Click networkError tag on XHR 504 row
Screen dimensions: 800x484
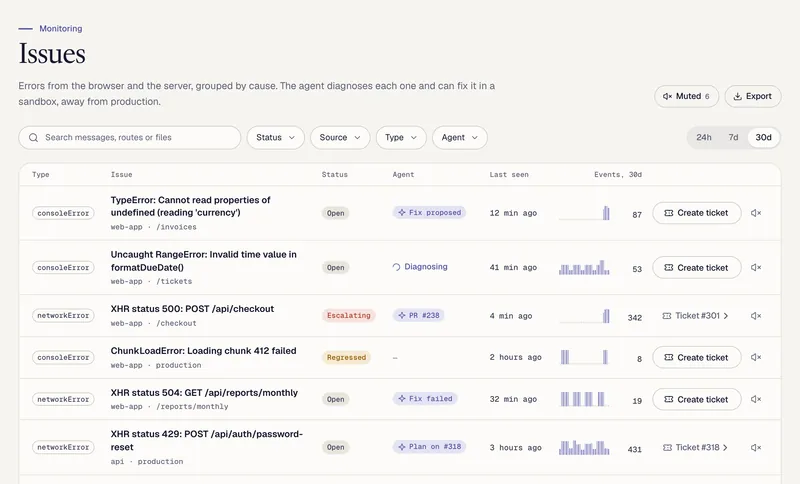pyautogui.click(x=63, y=399)
